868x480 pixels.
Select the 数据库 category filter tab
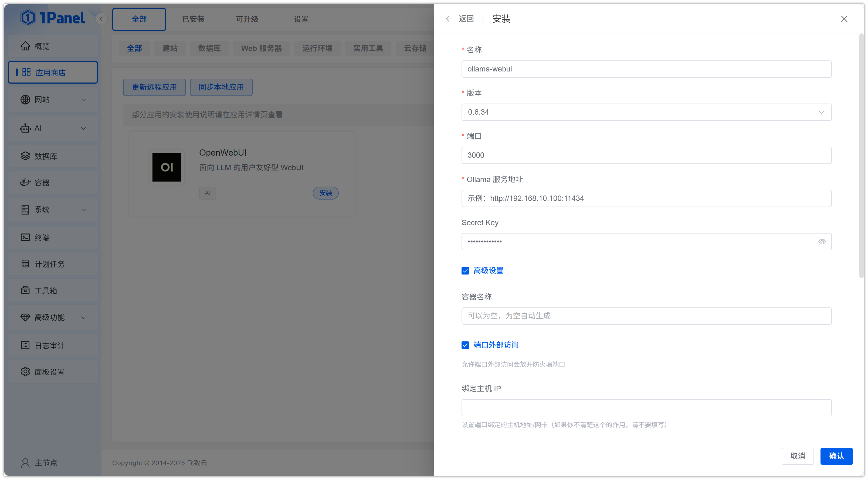209,48
